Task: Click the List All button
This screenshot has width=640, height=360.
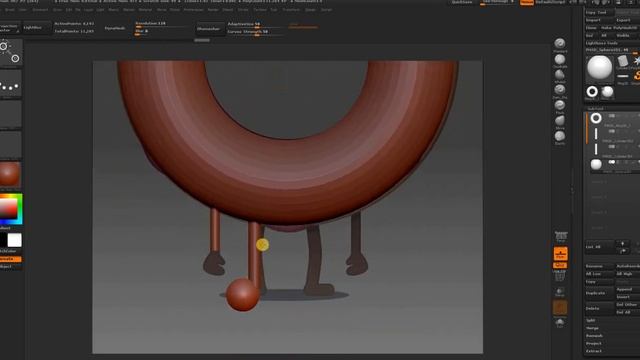Action: pyautogui.click(x=600, y=247)
